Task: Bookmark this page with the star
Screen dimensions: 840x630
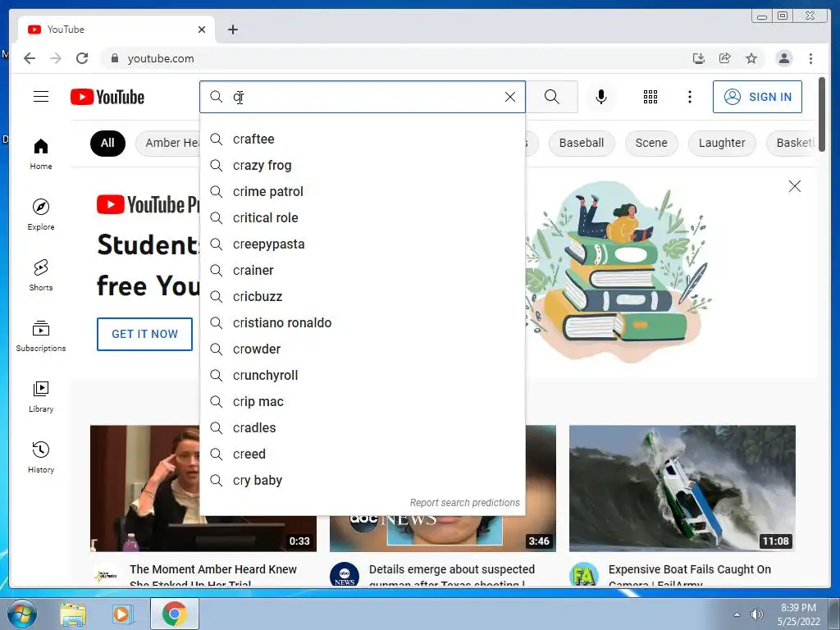Action: point(751,58)
